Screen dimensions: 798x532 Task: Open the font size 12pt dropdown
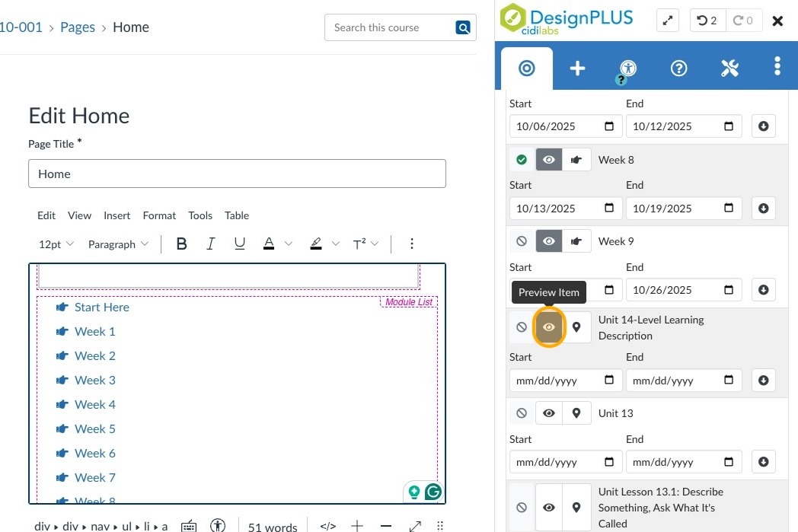pos(56,244)
